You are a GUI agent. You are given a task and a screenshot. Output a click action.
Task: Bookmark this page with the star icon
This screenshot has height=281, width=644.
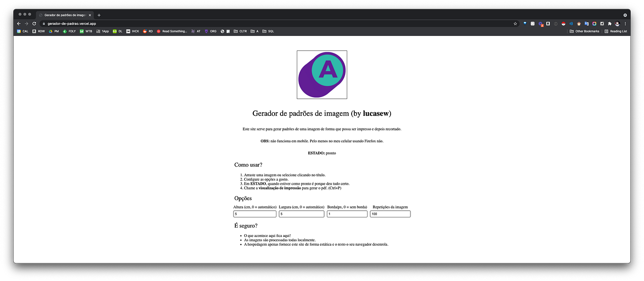coord(515,23)
